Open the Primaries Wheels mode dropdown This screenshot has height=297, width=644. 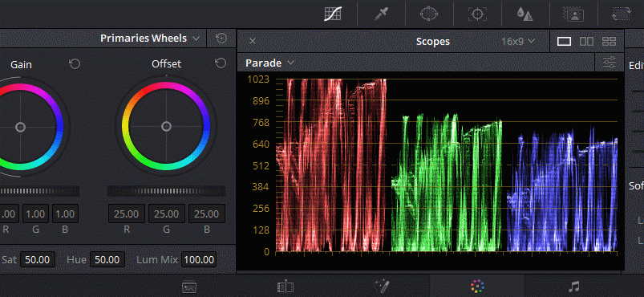pos(150,39)
